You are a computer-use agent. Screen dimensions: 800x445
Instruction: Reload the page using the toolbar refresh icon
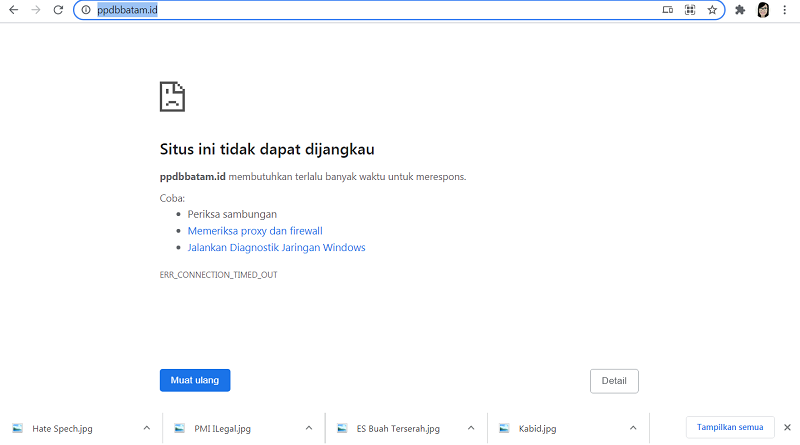pos(59,10)
